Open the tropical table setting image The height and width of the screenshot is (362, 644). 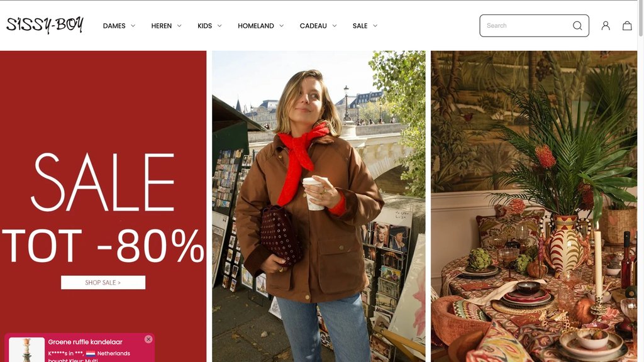tap(534, 206)
